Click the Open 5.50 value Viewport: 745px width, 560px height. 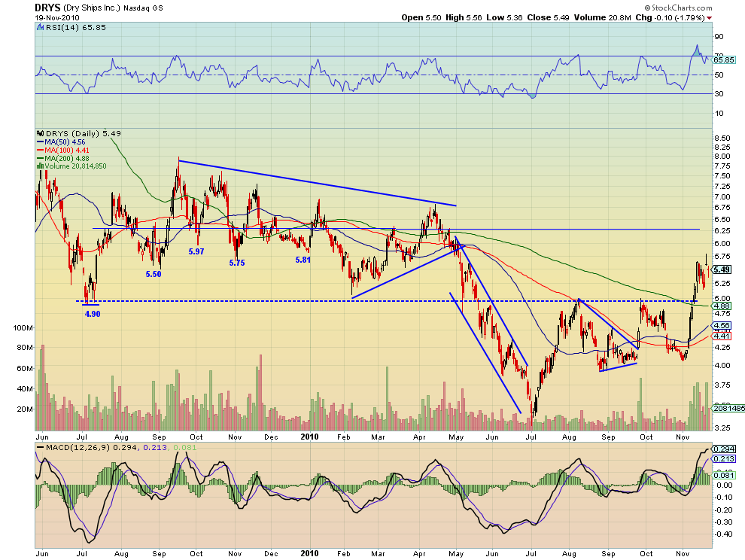point(421,17)
